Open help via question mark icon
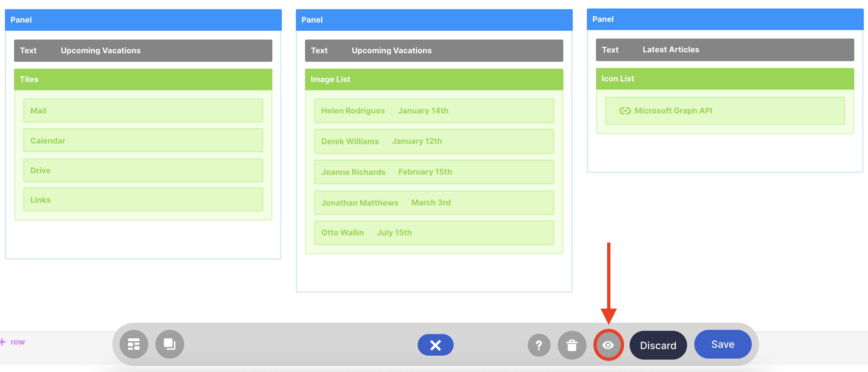 tap(539, 345)
